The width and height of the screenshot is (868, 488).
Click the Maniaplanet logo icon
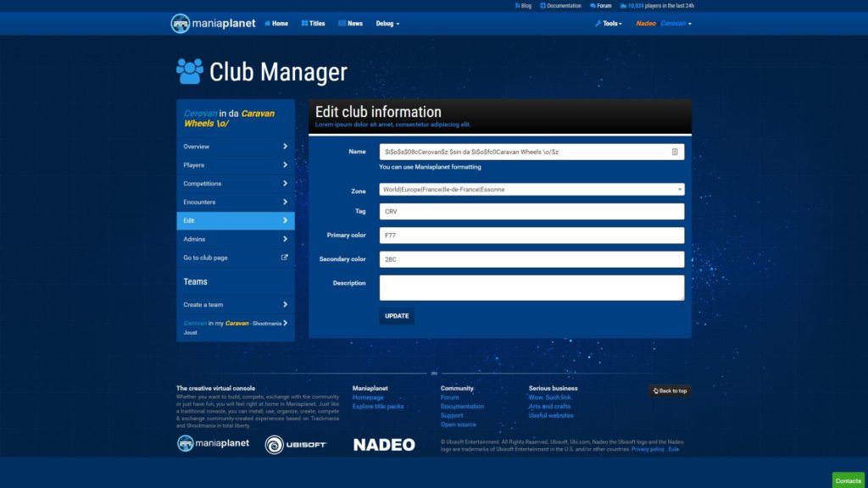click(180, 23)
